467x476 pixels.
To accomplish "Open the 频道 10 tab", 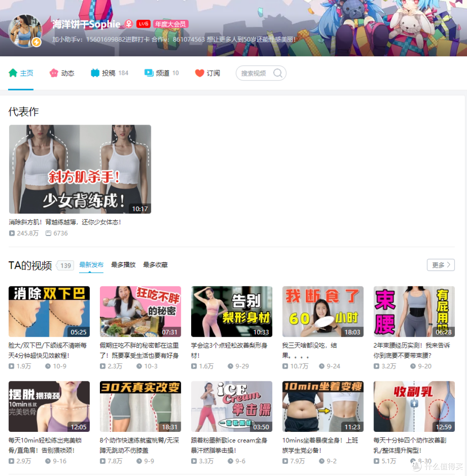I will [x=161, y=73].
